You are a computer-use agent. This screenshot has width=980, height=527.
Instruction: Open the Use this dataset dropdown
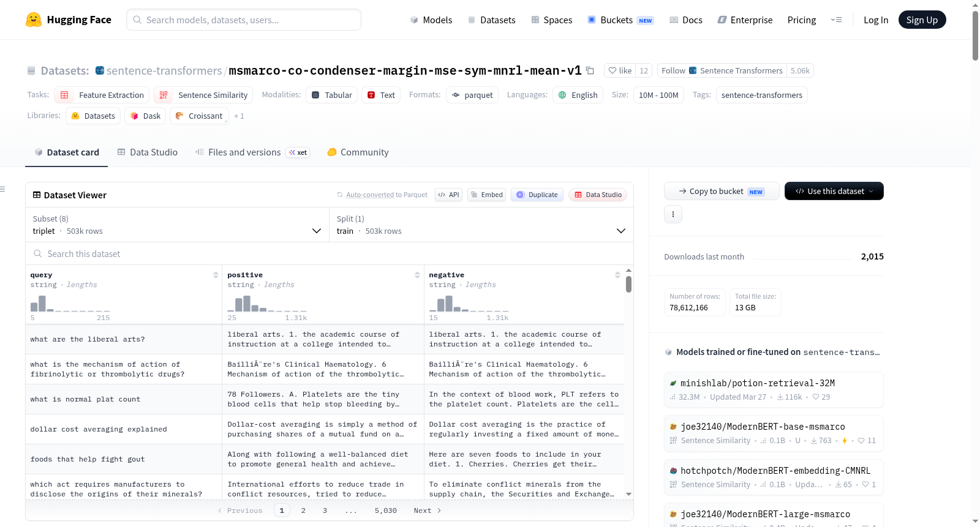click(834, 191)
